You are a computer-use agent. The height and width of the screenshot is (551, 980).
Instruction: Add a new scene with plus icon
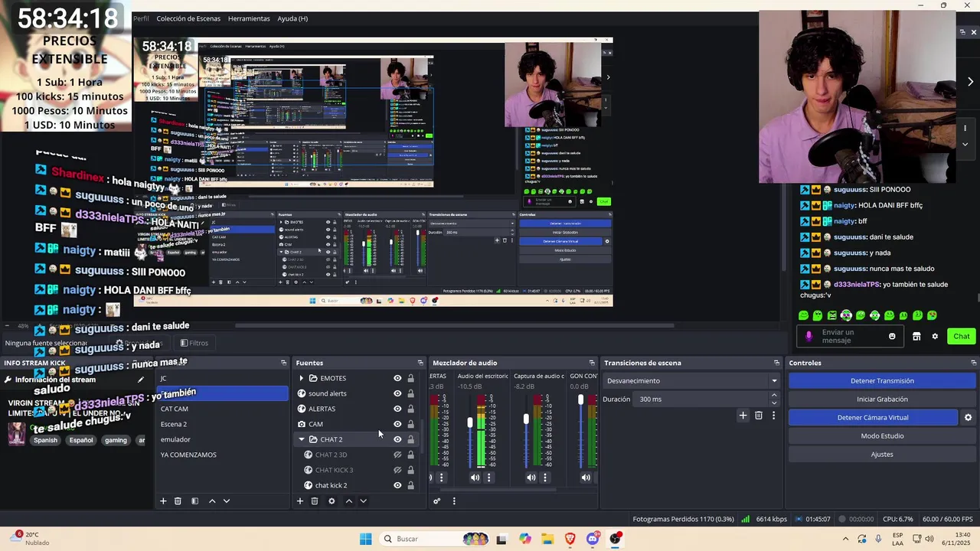click(162, 501)
